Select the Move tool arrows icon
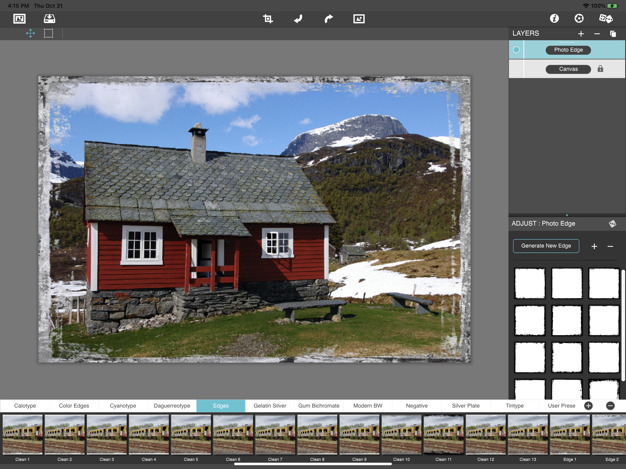The height and width of the screenshot is (469, 626). [x=30, y=34]
